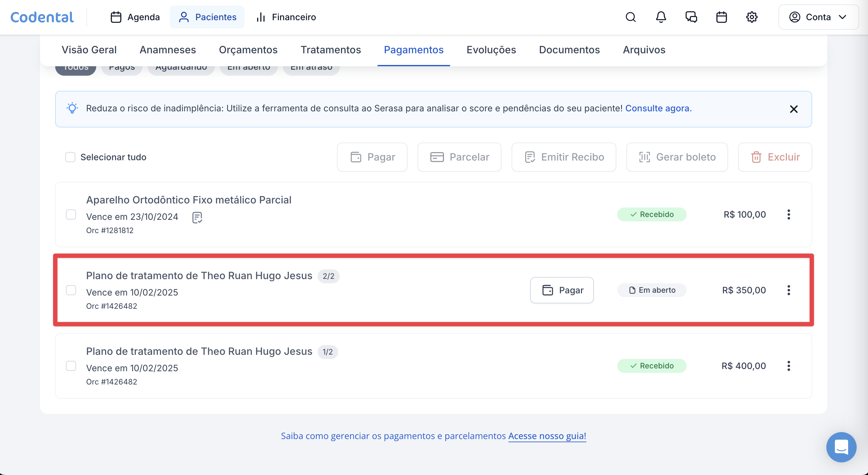Click the calendar icon in header
The image size is (868, 475).
point(721,17)
